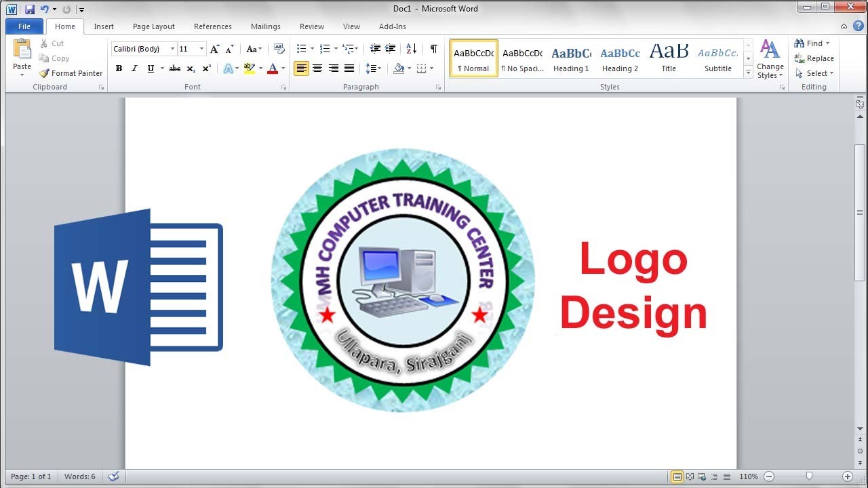Click the Replace button
Screen dimensions: 868x488
(x=814, y=58)
